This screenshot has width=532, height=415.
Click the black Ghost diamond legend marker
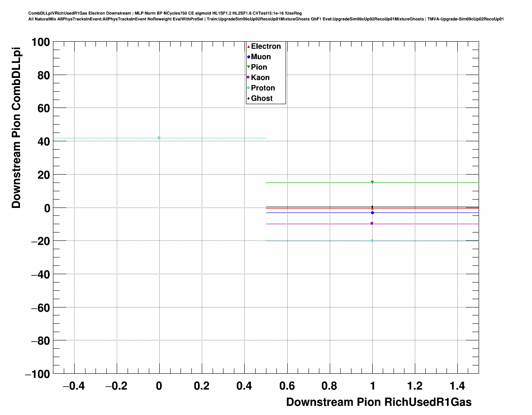tap(248, 98)
